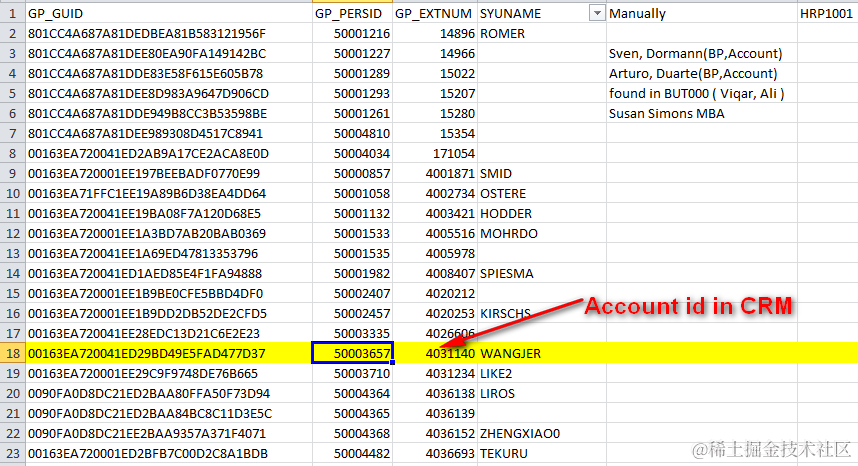Select row header 18
The height and width of the screenshot is (466, 858).
(13, 353)
